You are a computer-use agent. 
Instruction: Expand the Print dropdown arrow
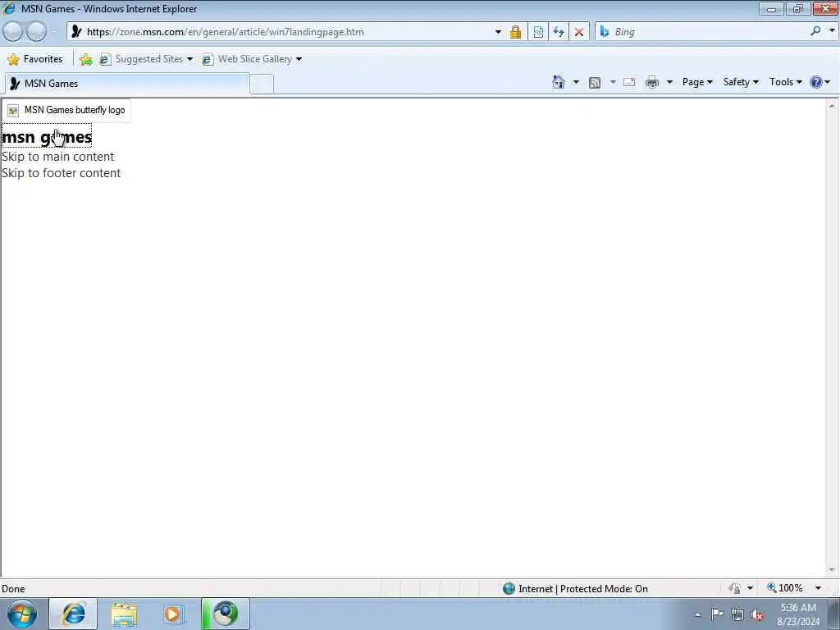[x=669, y=82]
